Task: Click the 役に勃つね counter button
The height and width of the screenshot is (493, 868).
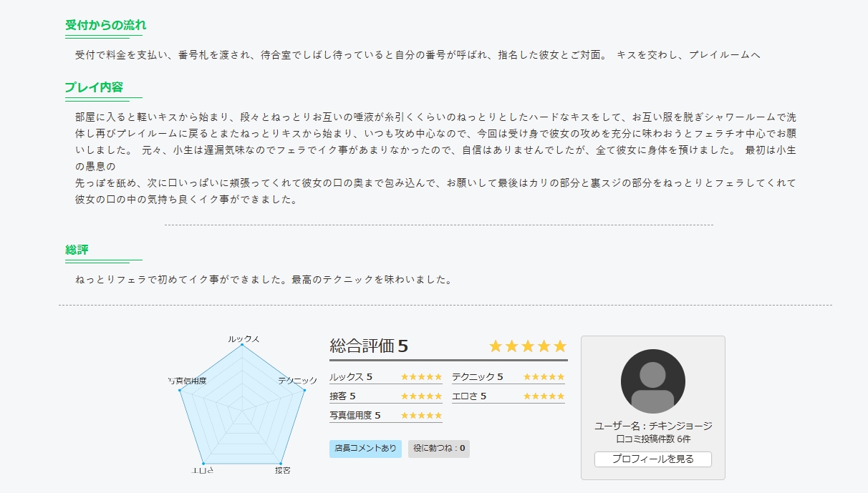Action: point(439,449)
